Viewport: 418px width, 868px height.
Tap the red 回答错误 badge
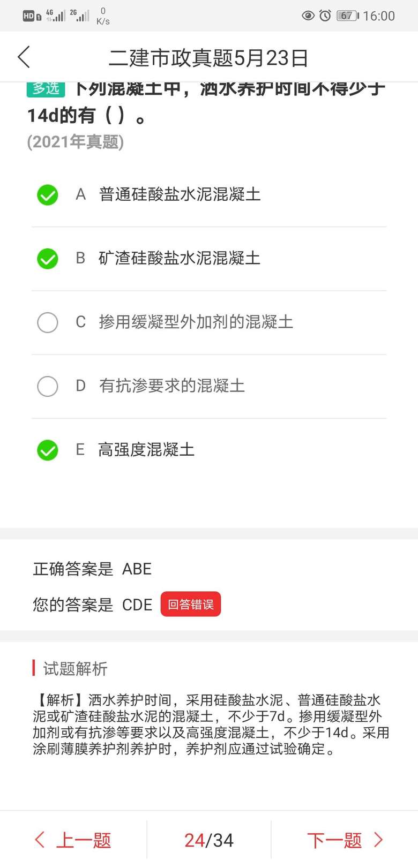pyautogui.click(x=191, y=605)
